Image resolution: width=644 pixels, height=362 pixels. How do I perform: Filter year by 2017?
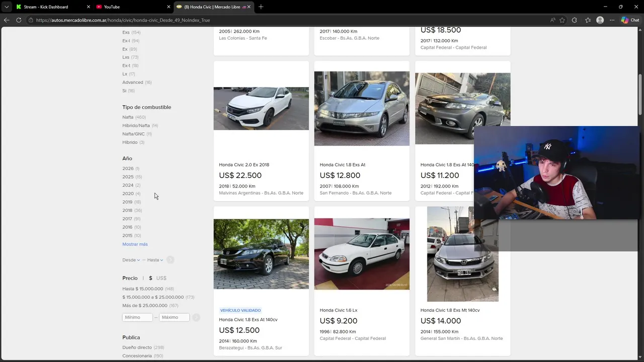point(131,219)
